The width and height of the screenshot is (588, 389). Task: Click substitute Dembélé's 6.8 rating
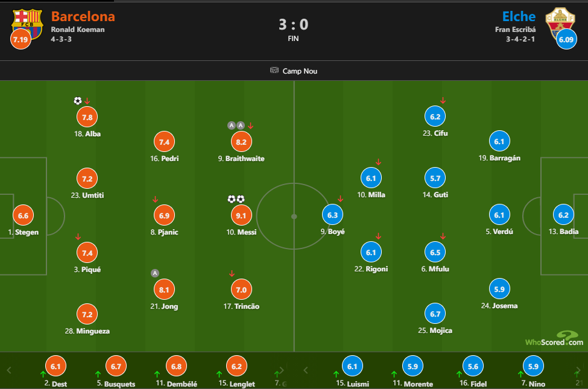(176, 366)
